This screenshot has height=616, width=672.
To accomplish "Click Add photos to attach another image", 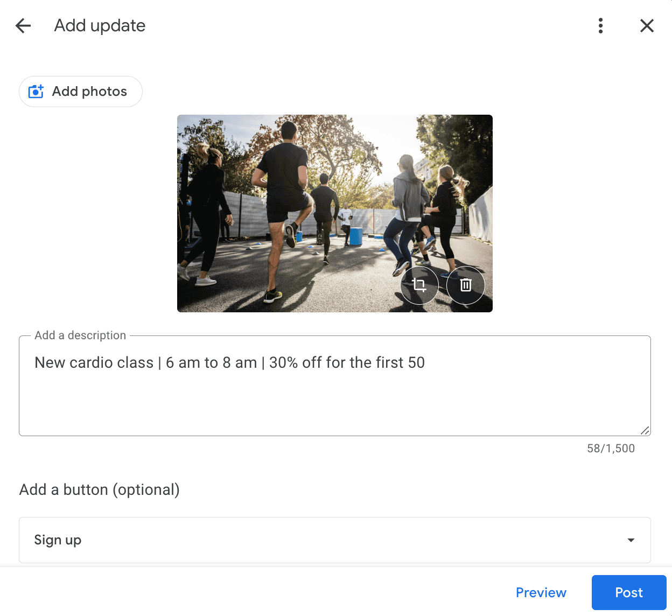I will point(80,92).
